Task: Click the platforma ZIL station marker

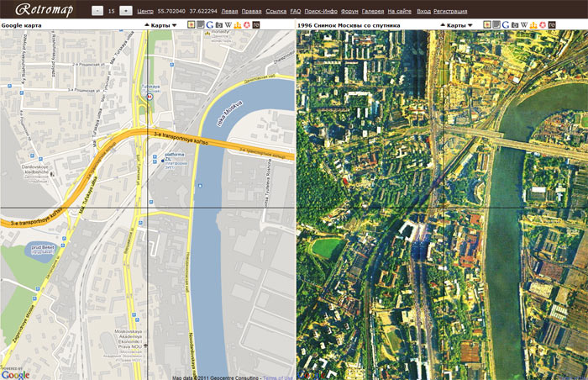Action: click(x=162, y=161)
